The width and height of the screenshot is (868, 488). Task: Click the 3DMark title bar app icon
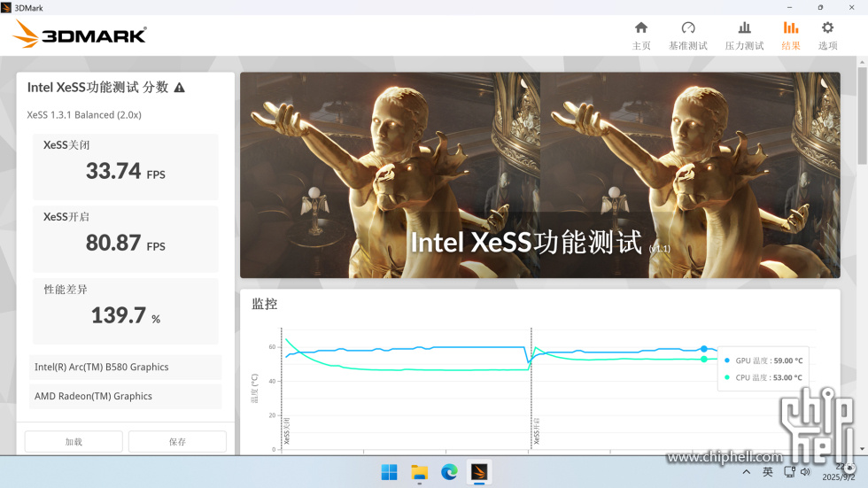(x=6, y=8)
